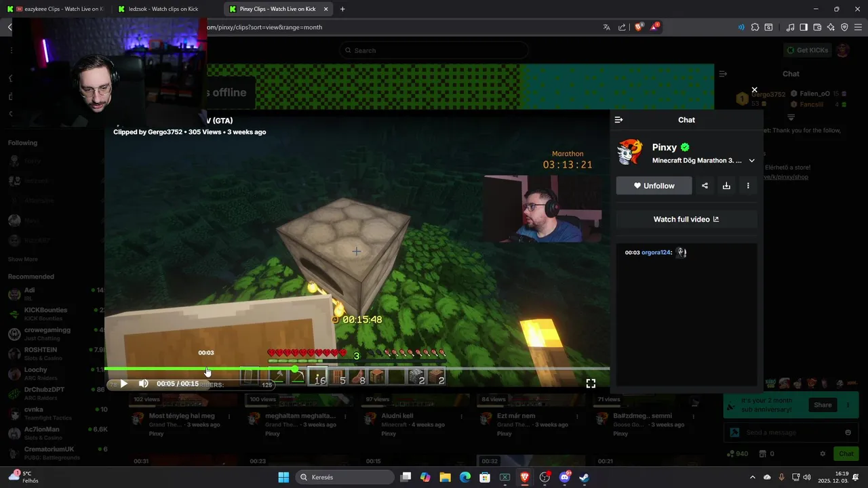Click the Get KICKs button
Viewport: 868px width, 488px height.
[807, 50]
